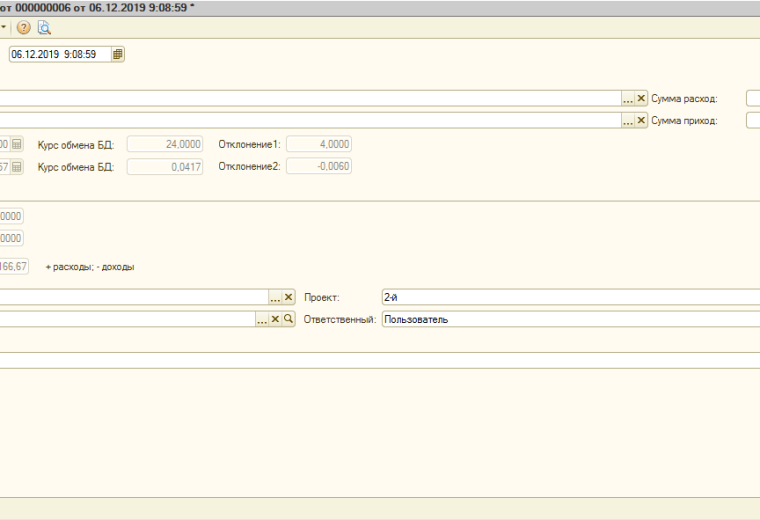The width and height of the screenshot is (760, 520).
Task: Clear the field left of Ответственный label
Action: tap(275, 319)
